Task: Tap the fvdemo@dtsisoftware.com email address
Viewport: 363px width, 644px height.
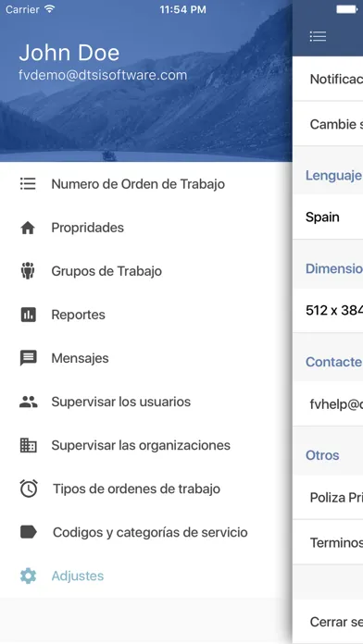Action: tap(103, 75)
